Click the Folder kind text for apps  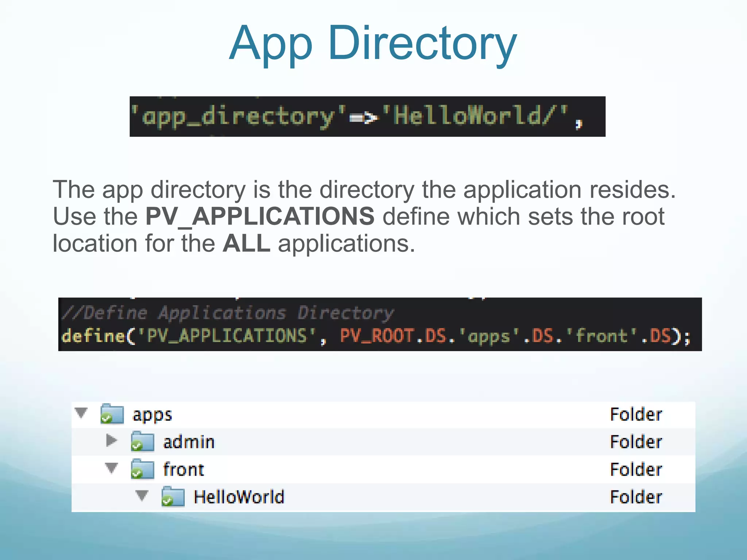(636, 415)
